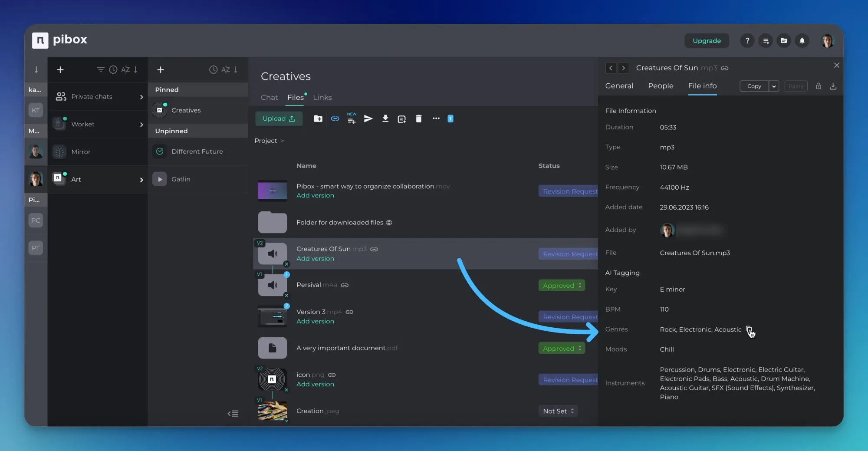The height and width of the screenshot is (451, 868).
Task: Add version to Creatures Of Sun
Action: 315,258
